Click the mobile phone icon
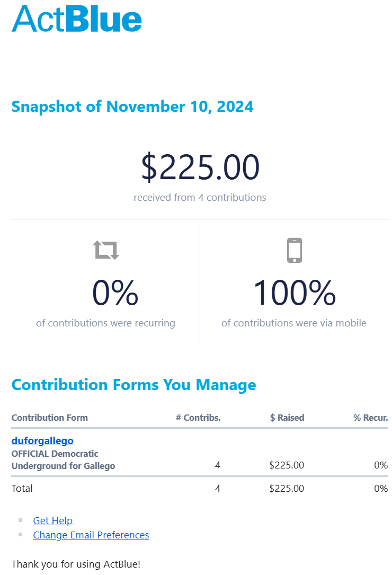Viewport: 392px width, 575px height. pyautogui.click(x=295, y=250)
